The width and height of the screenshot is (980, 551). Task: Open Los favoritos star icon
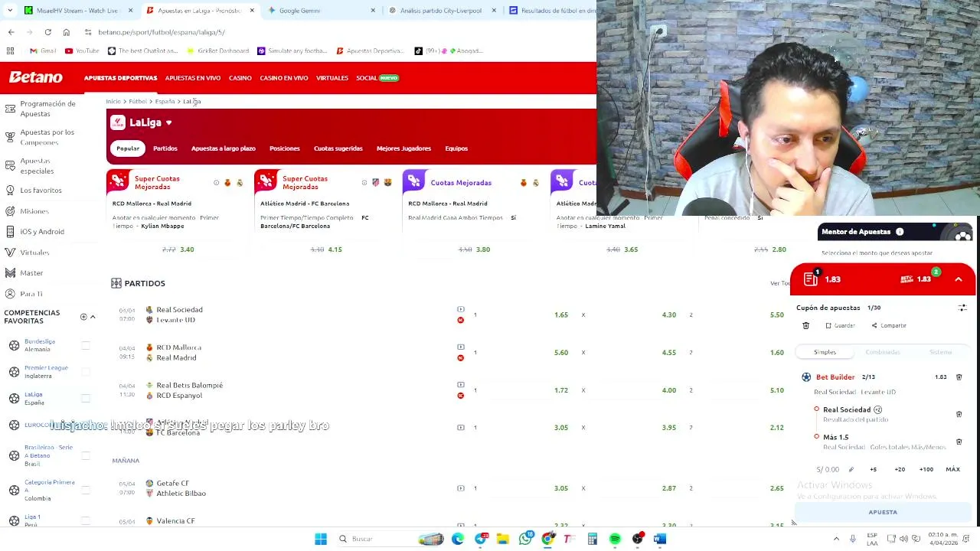click(x=10, y=190)
